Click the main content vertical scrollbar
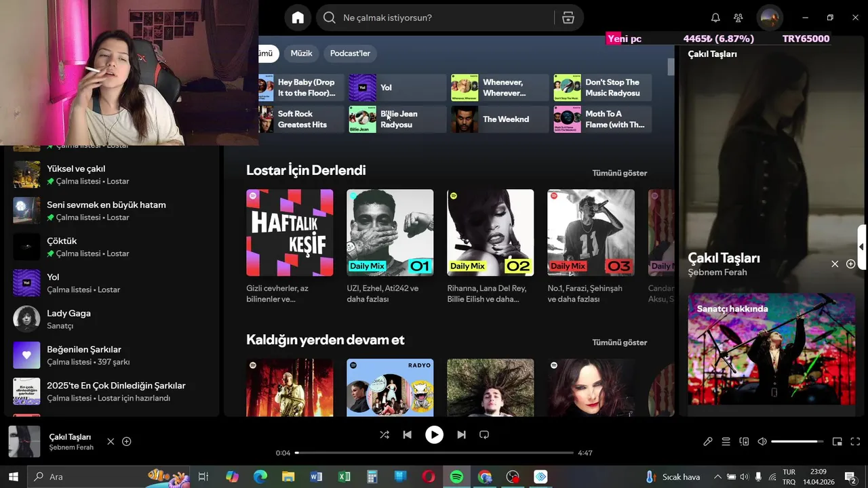The height and width of the screenshot is (488, 868). tap(671, 66)
